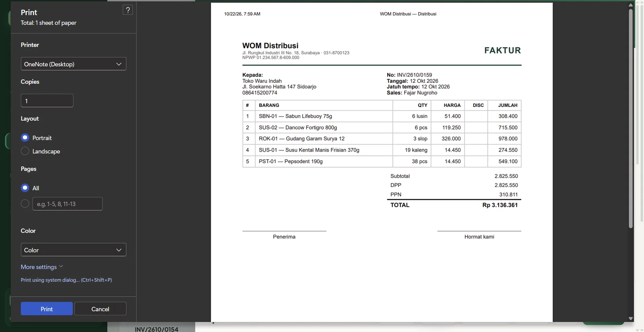Choose the All pages radio button
This screenshot has width=644, height=332.
tap(25, 188)
